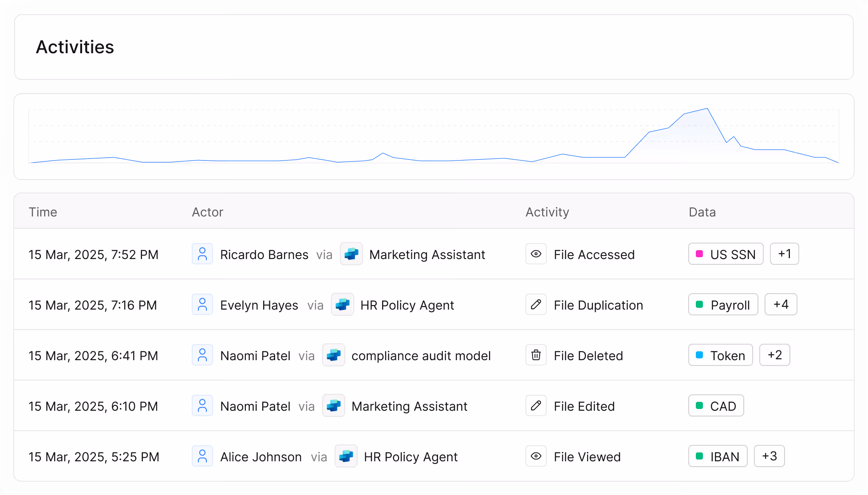Click timestamp 15 Mar, 2025, 5:25 PM
Image resolution: width=868 pixels, height=495 pixels.
(94, 457)
